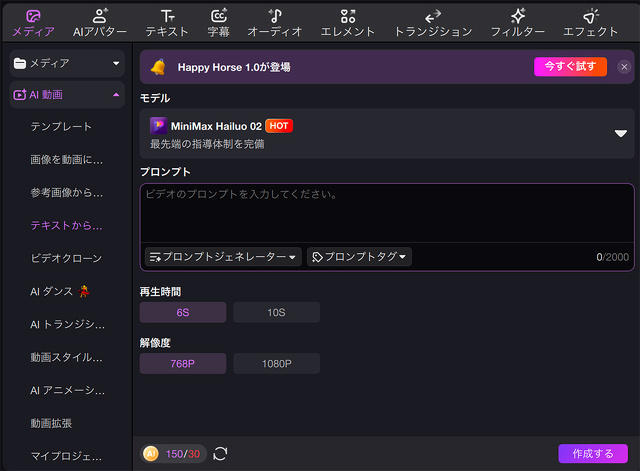Image resolution: width=640 pixels, height=471 pixels.
Task: Select テキストから... sidebar item
Action: [67, 226]
